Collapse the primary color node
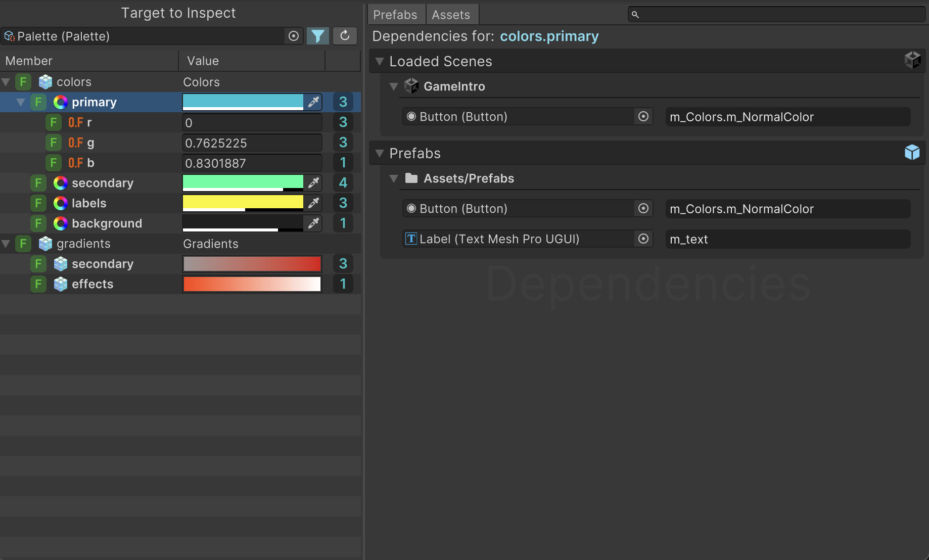This screenshot has width=929, height=560. pos(21,102)
